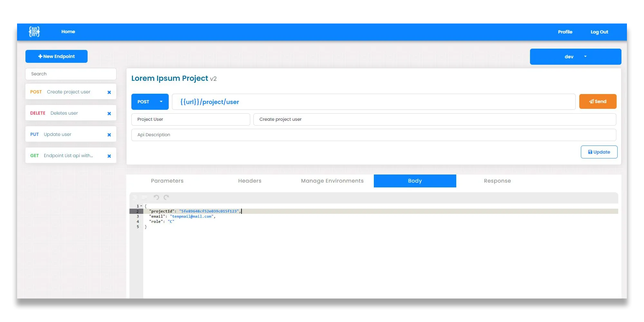
Task: Remove the 'Create project user' endpoint with its X
Action: (109, 92)
